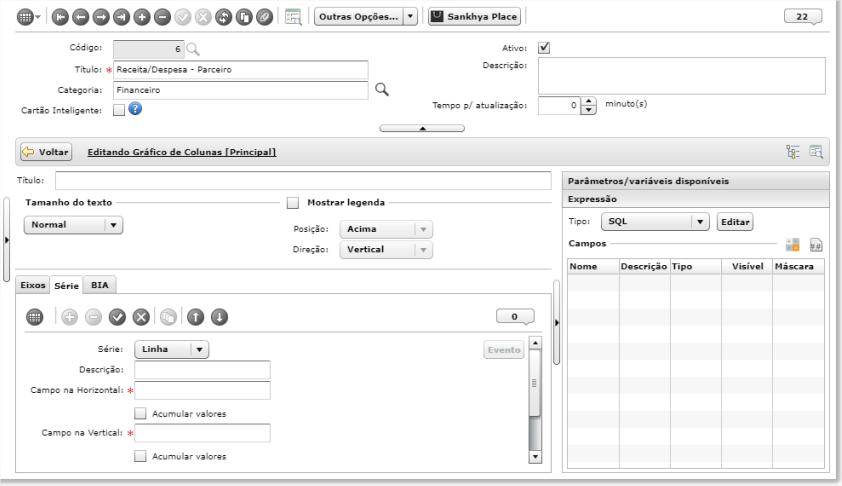Open Série Linha dropdown
This screenshot has width=842, height=486.
click(x=171, y=350)
